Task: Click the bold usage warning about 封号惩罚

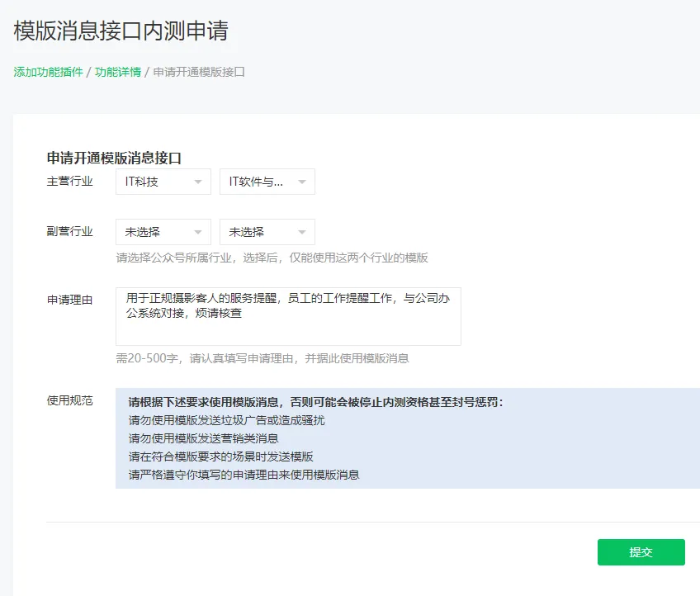Action: click(315, 403)
